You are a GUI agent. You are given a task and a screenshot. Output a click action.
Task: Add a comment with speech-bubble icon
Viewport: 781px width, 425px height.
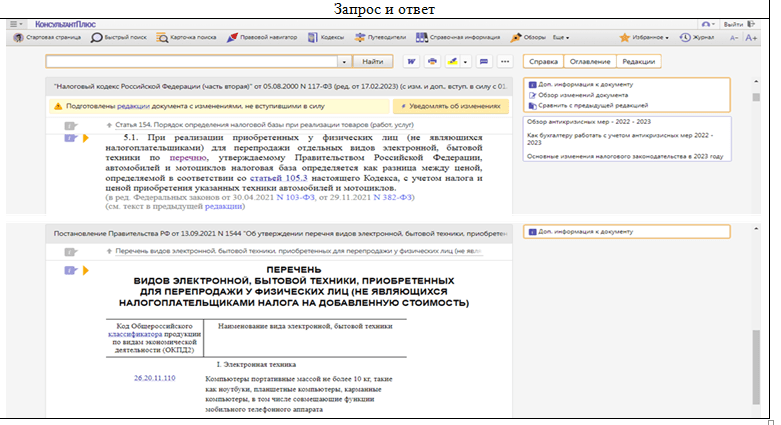484,61
